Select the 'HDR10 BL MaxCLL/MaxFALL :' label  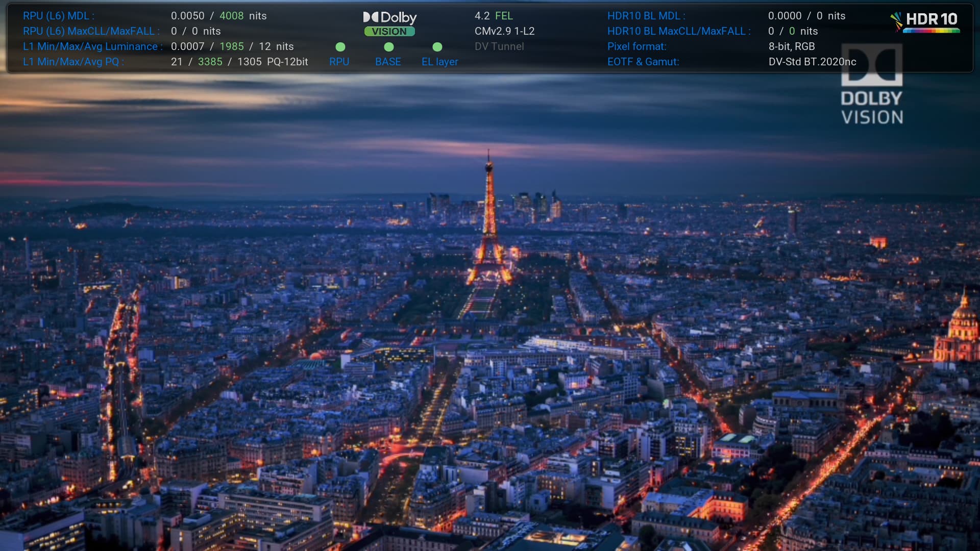coord(679,31)
